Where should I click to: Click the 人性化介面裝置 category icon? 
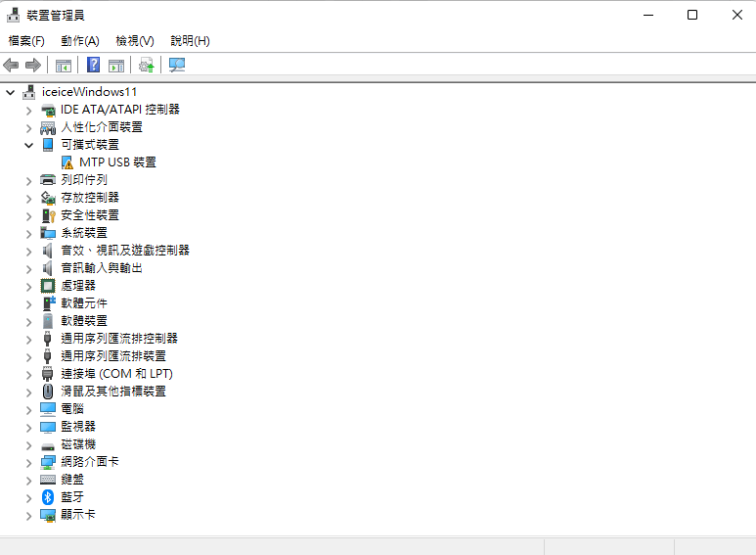tap(48, 127)
